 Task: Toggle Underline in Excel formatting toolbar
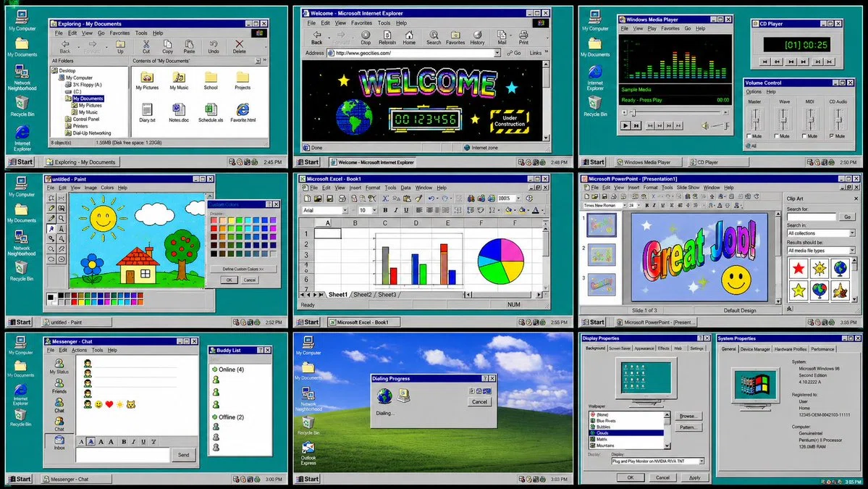coord(406,210)
